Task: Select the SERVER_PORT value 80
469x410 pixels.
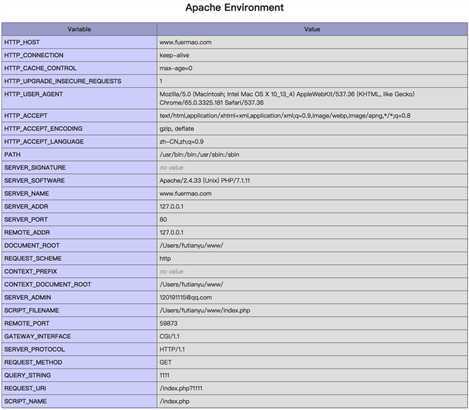Action: [163, 220]
